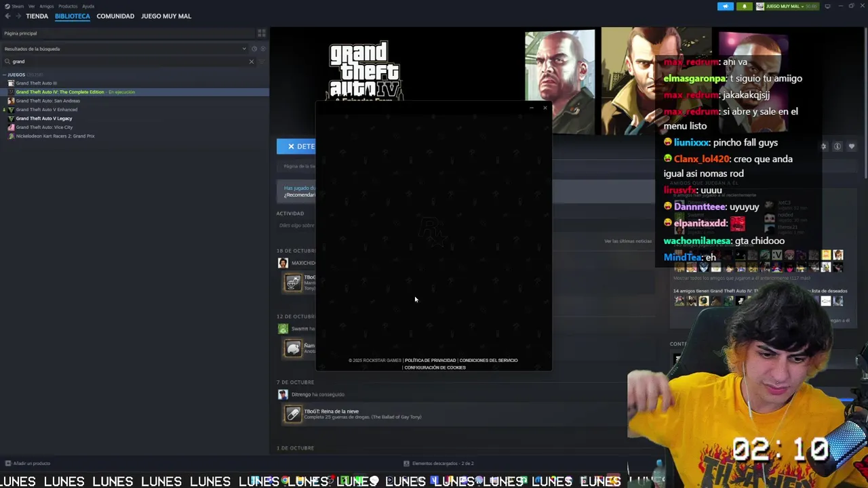Clear the 'grand' search text
The width and height of the screenshot is (868, 488).
(252, 62)
